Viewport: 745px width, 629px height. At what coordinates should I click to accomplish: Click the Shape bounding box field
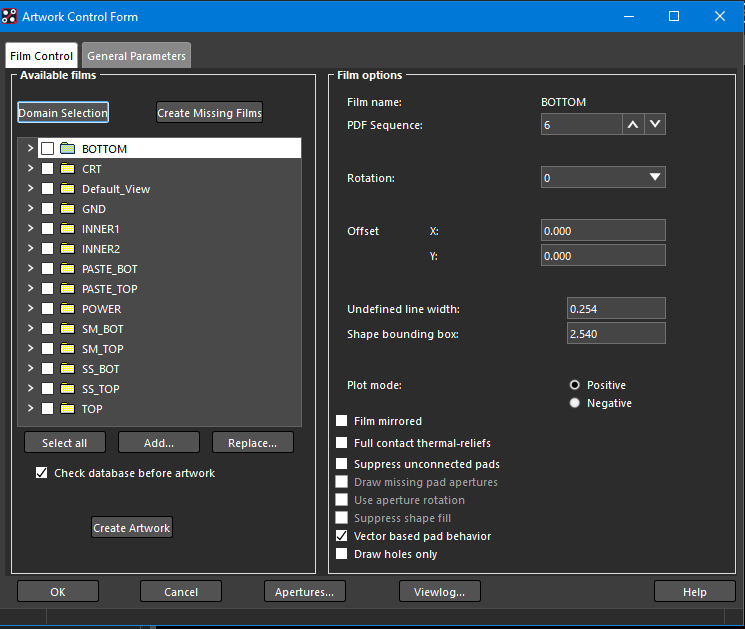click(616, 334)
